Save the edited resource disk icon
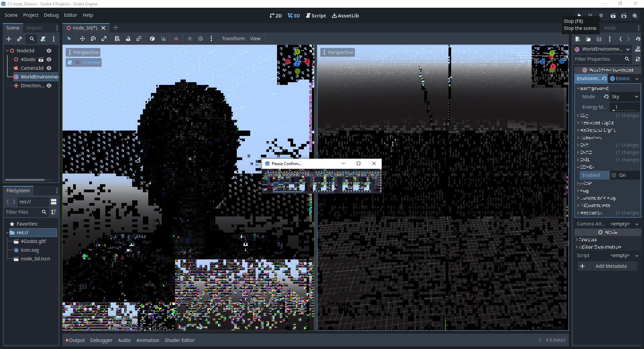Image resolution: width=644 pixels, height=349 pixels. pos(599,39)
